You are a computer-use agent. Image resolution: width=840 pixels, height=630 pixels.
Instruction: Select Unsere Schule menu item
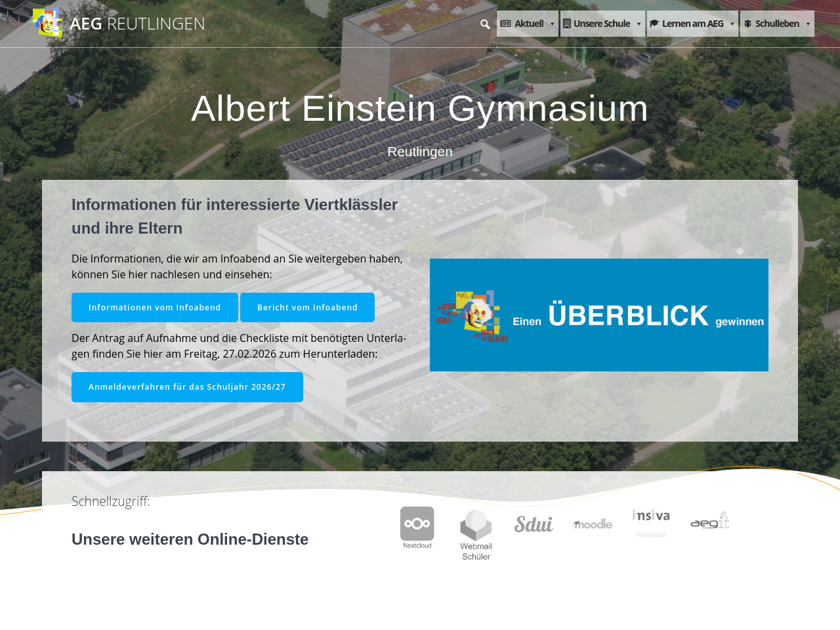[x=597, y=24]
